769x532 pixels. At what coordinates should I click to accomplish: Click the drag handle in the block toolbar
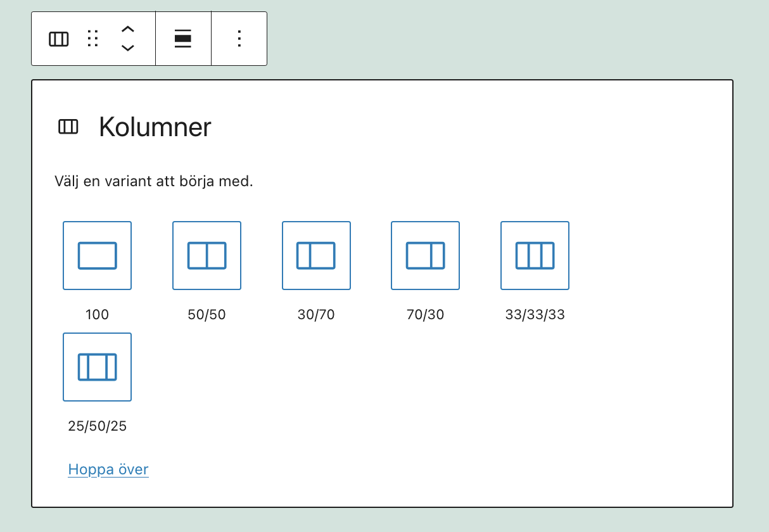[93, 39]
